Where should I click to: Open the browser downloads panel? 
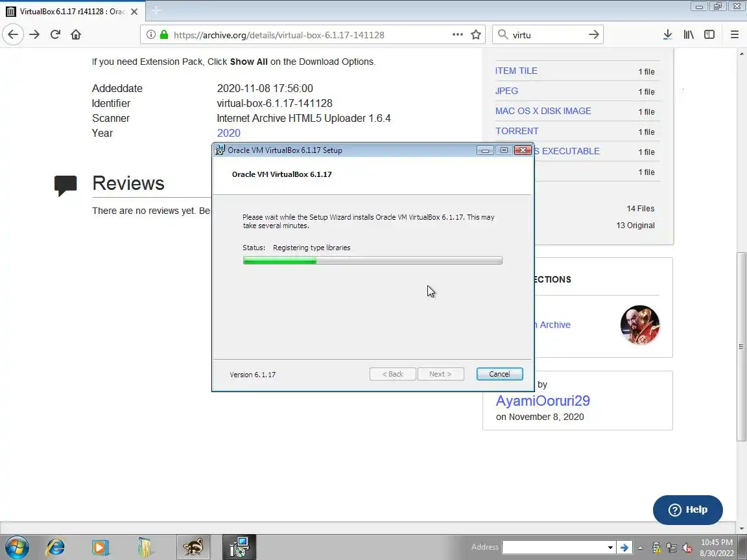(x=667, y=34)
